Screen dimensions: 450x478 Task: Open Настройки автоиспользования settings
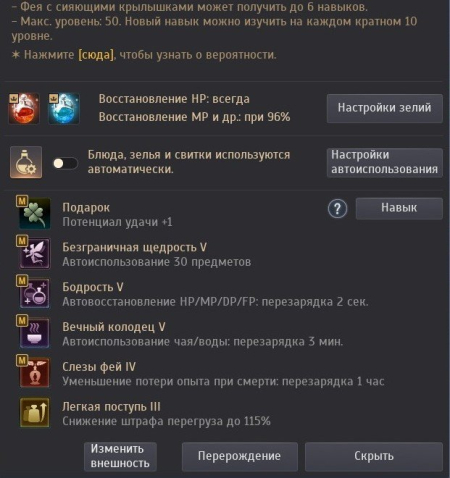pyautogui.click(x=385, y=162)
